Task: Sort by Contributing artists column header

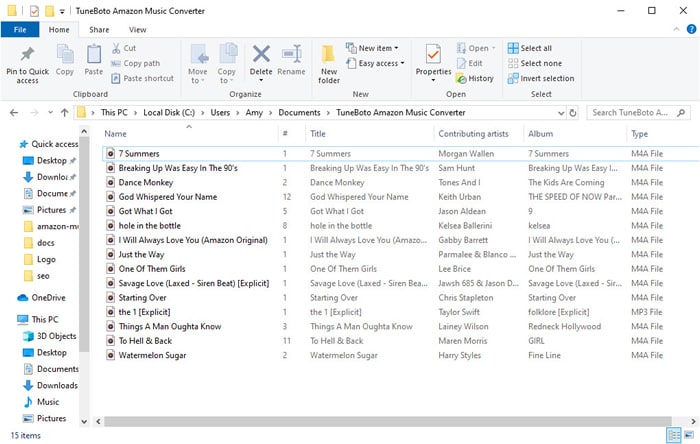Action: pyautogui.click(x=473, y=133)
